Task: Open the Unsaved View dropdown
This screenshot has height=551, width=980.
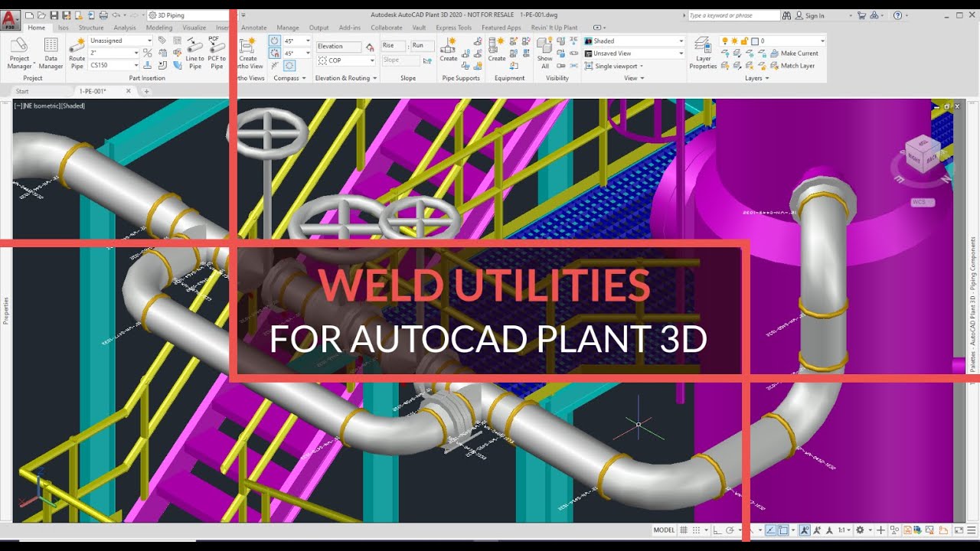Action: (634, 53)
